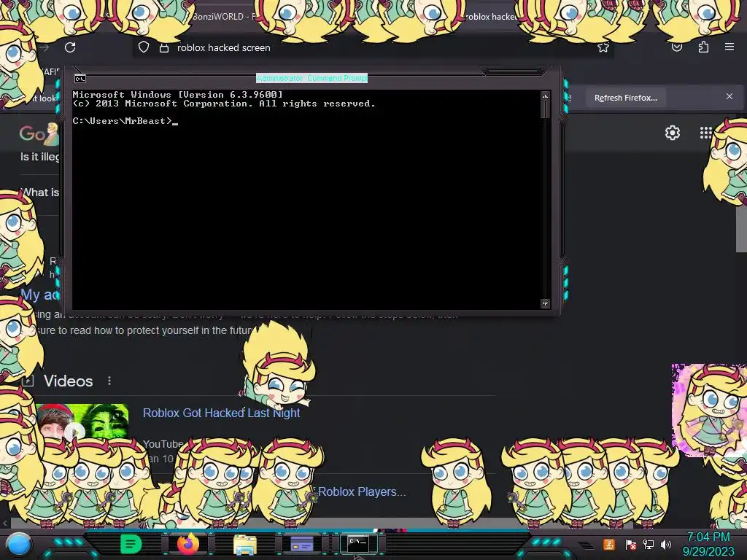Open the Firefox hamburger menu

[x=729, y=47]
